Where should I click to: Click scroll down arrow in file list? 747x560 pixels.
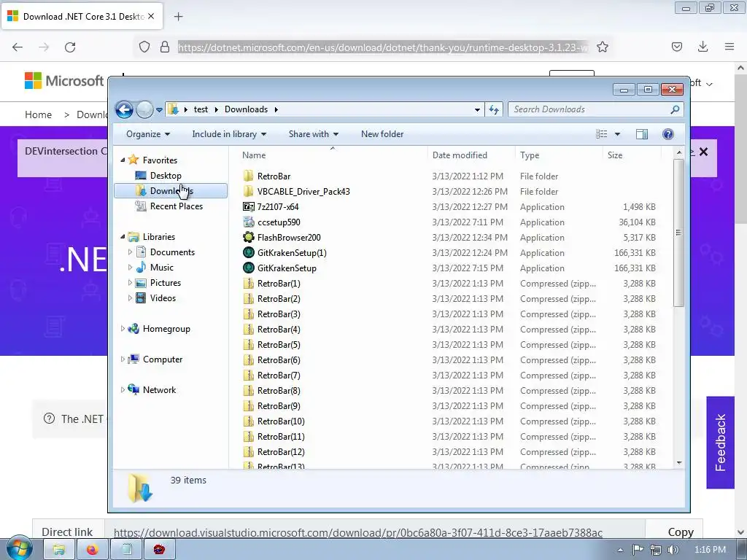coord(679,463)
